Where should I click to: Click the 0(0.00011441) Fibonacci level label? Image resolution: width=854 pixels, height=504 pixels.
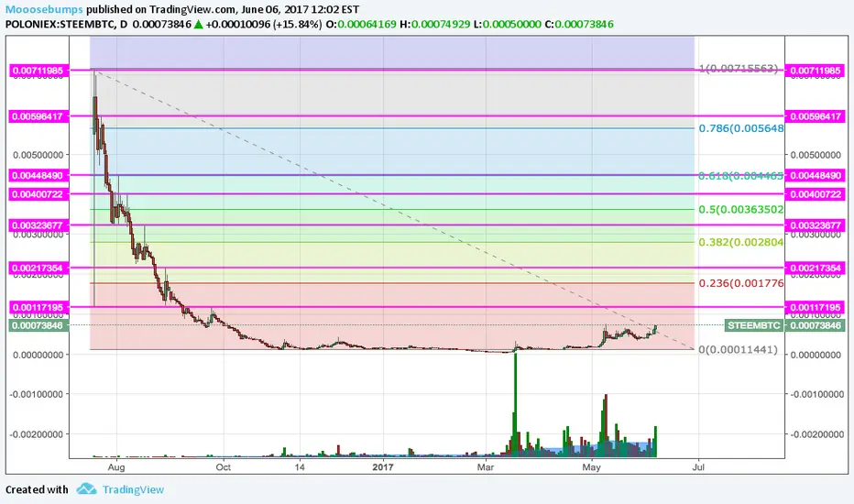click(x=738, y=349)
